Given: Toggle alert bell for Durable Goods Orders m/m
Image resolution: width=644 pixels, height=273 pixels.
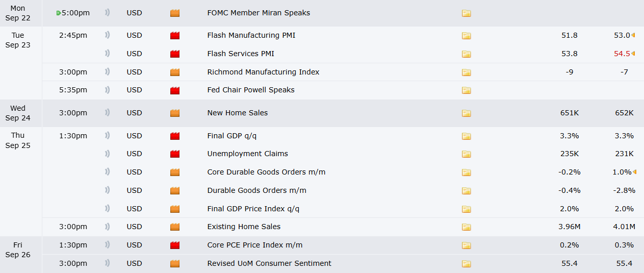Looking at the screenshot, I should pyautogui.click(x=108, y=190).
